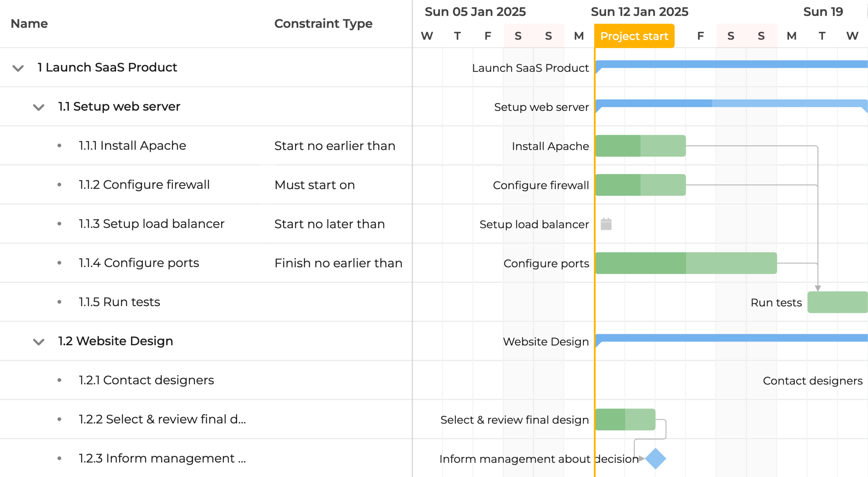
Task: Select the Configure firewall task bar
Action: coord(640,185)
